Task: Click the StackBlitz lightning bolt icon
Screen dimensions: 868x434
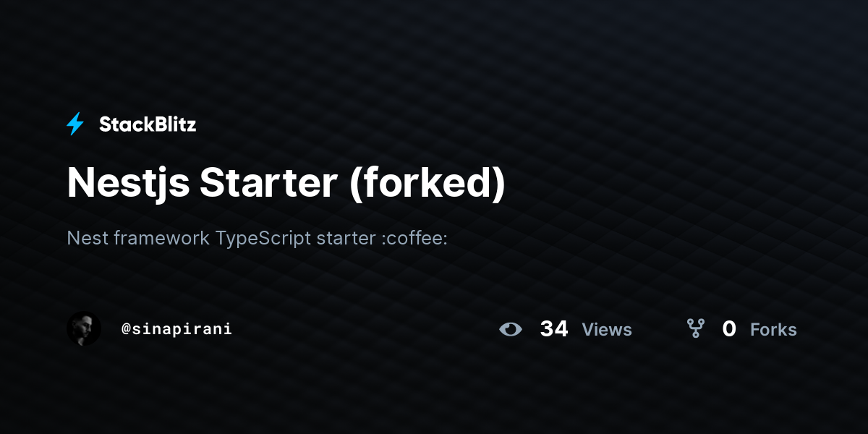Action: click(x=75, y=124)
